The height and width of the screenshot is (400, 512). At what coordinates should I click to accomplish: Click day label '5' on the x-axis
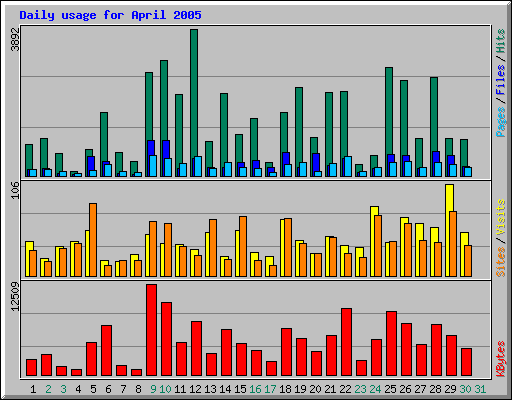93,389
